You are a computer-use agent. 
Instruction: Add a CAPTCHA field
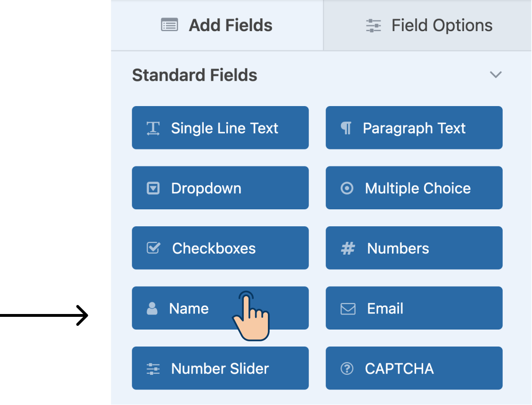[x=414, y=368]
